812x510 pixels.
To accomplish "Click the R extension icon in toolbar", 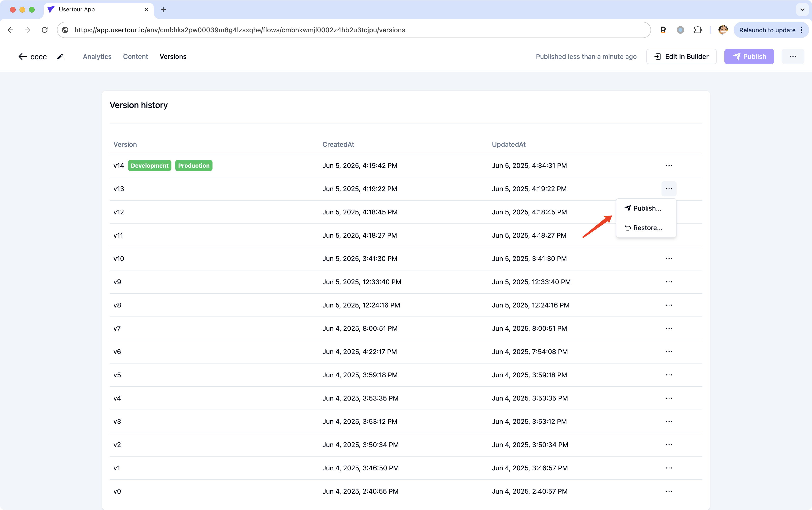I will (663, 30).
